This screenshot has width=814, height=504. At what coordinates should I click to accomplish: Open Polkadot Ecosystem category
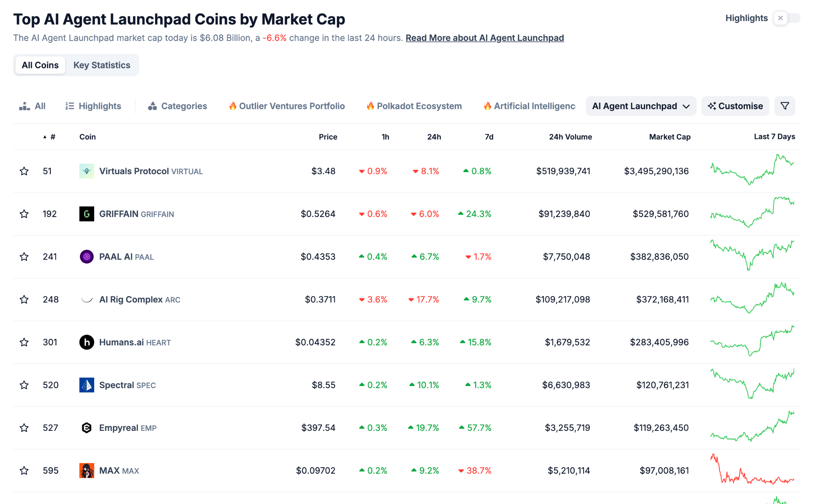(x=414, y=106)
